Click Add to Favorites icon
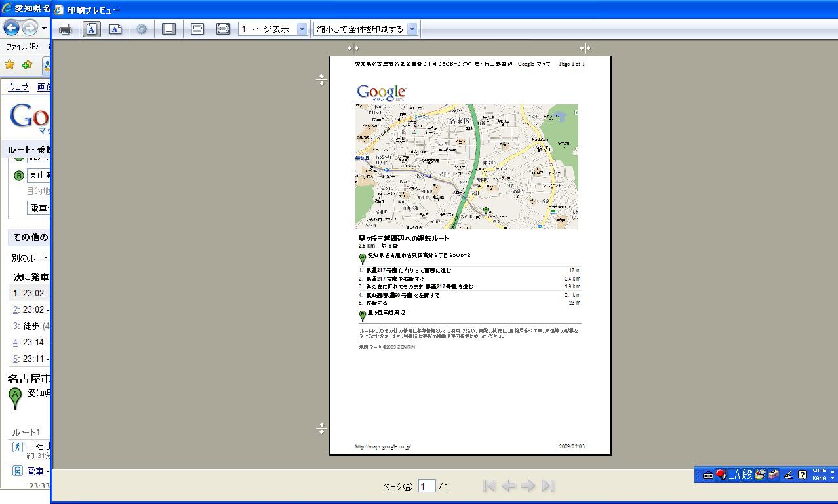 point(27,64)
